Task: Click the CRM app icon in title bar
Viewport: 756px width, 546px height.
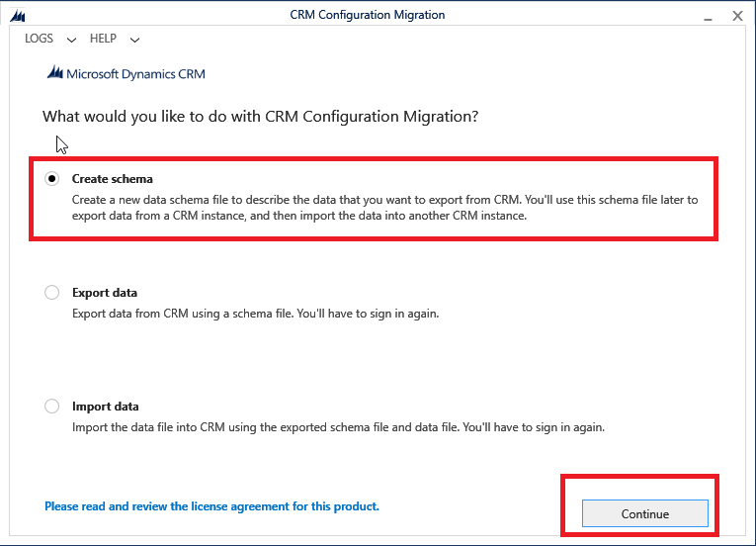Action: pyautogui.click(x=17, y=15)
